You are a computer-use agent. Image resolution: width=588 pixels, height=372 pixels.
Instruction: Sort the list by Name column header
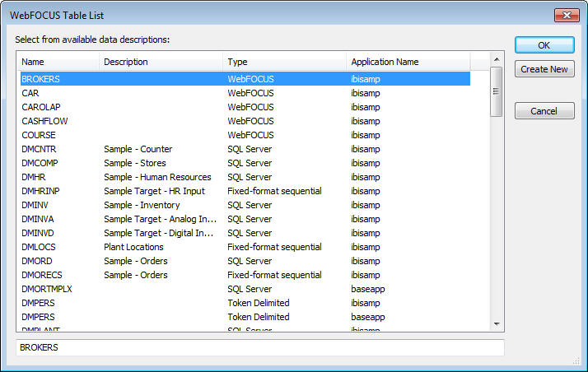(58, 62)
